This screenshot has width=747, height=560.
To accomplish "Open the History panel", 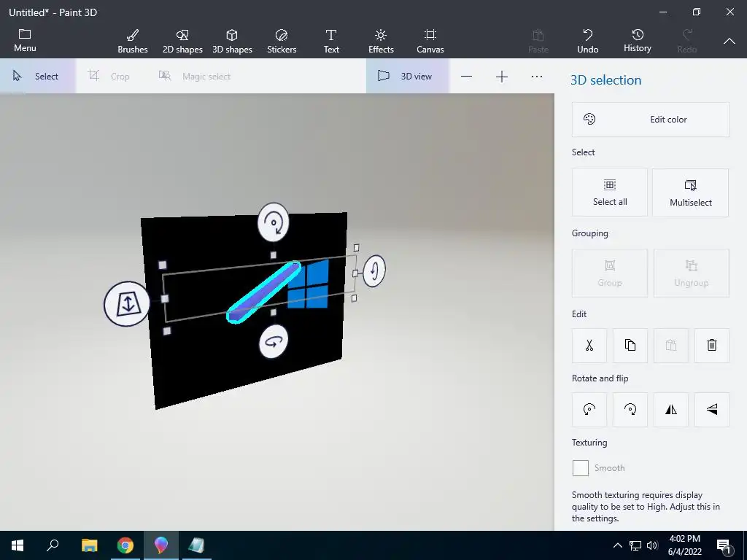I will [638, 42].
